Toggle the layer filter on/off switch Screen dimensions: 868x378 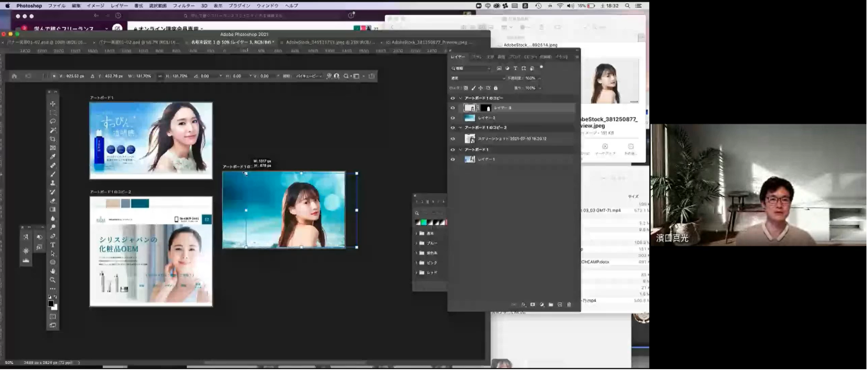541,67
